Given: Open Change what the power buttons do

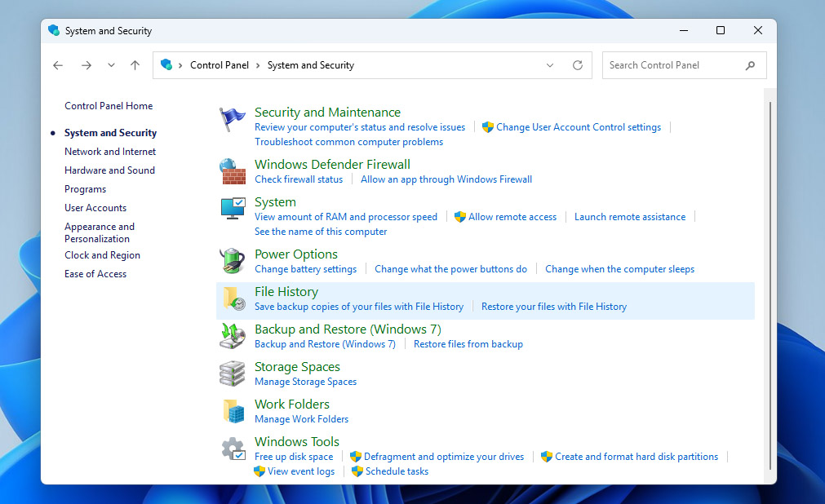Looking at the screenshot, I should tap(451, 269).
